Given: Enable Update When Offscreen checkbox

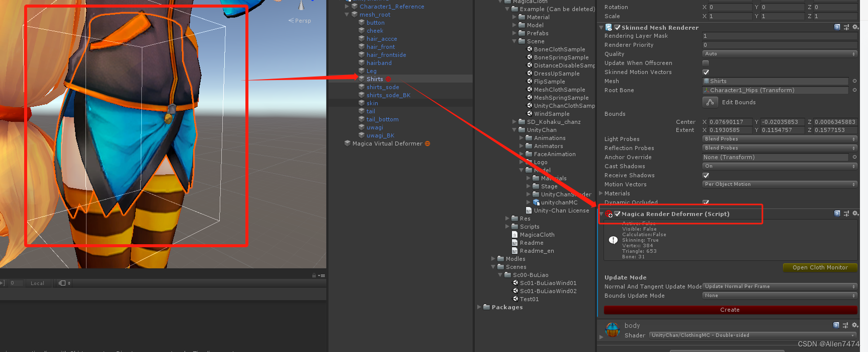Looking at the screenshot, I should coord(706,63).
